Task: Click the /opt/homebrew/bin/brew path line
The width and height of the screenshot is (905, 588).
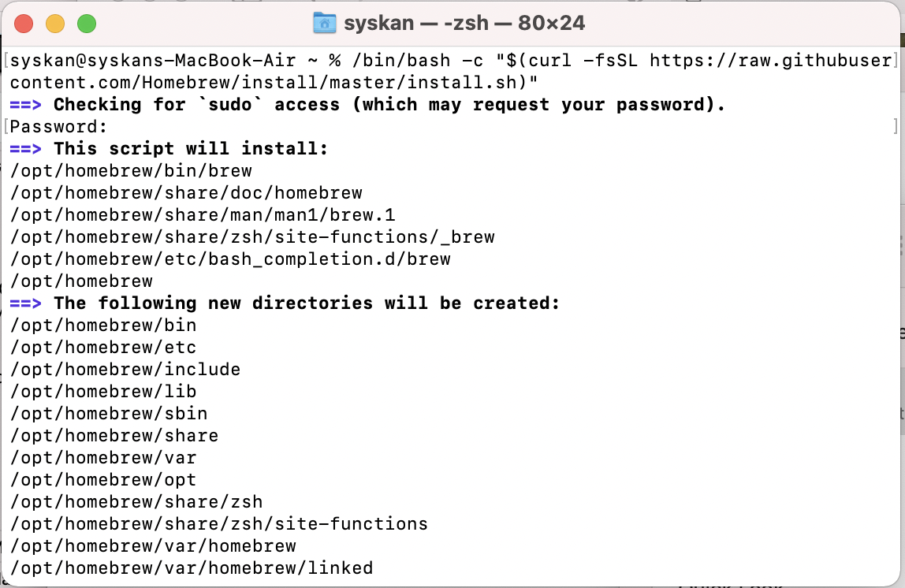Action: coord(131,171)
